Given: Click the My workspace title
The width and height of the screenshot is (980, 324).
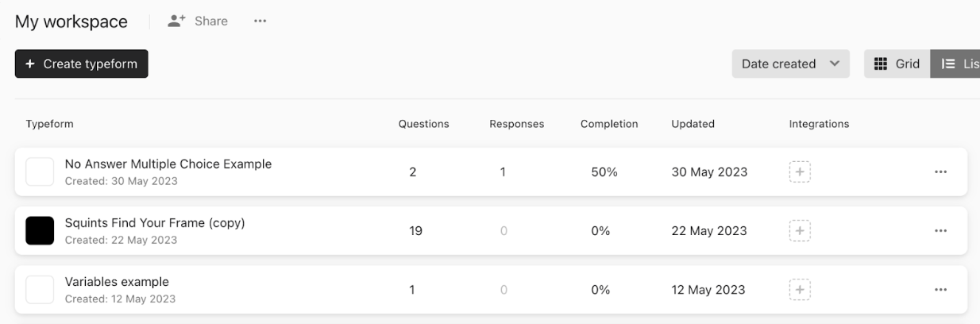Looking at the screenshot, I should 71,21.
